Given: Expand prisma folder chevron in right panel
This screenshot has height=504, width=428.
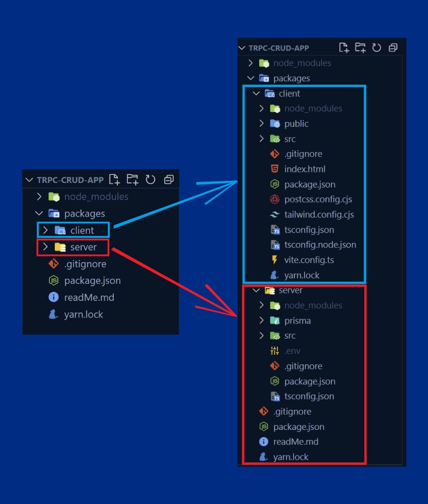Looking at the screenshot, I should click(261, 320).
